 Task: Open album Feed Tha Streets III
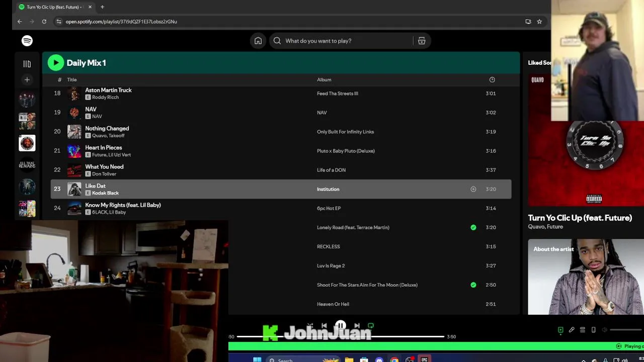click(338, 94)
